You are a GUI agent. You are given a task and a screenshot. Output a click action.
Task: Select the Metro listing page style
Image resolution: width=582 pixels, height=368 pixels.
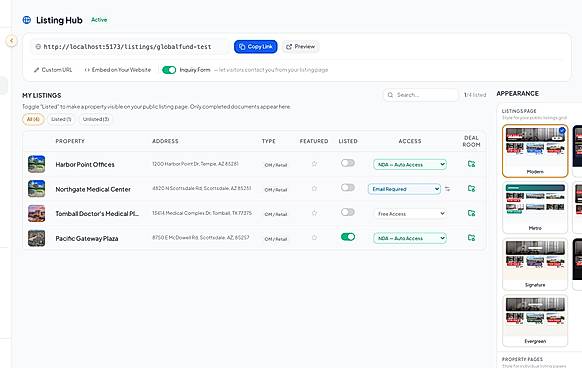pos(535,207)
